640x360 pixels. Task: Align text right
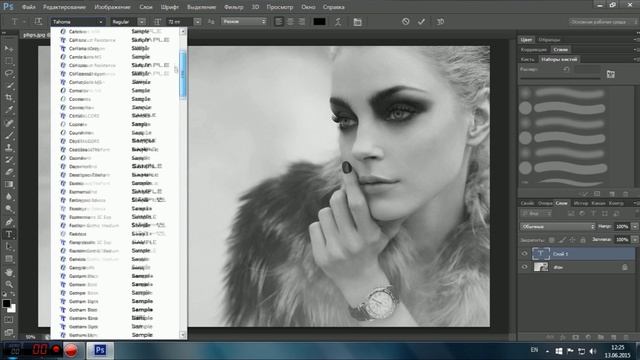(302, 22)
